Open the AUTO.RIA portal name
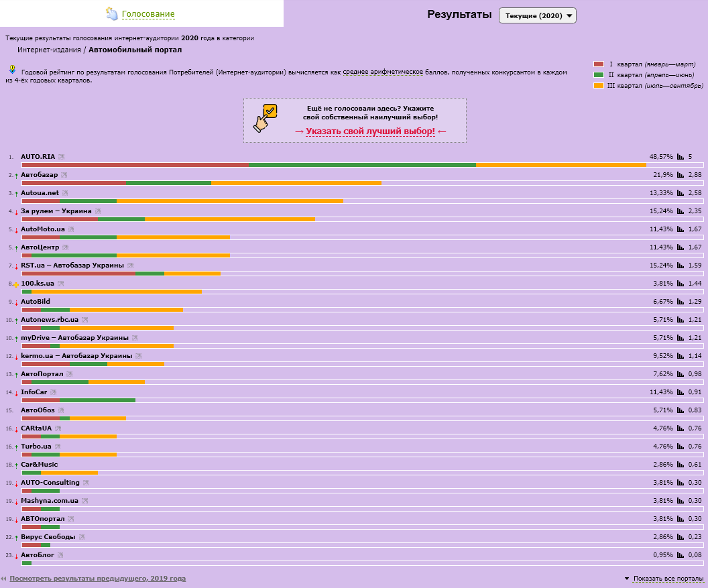The width and height of the screenshot is (708, 588). [38, 157]
